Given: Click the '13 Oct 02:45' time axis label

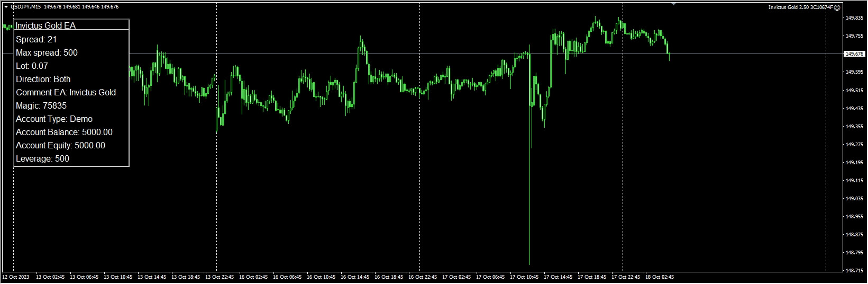Looking at the screenshot, I should [50, 277].
